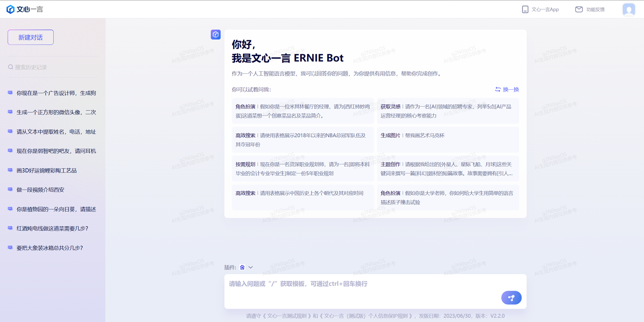Screen dimensions: 644x322
Task: Click the Baidu paw plugin icon
Action: point(242,267)
